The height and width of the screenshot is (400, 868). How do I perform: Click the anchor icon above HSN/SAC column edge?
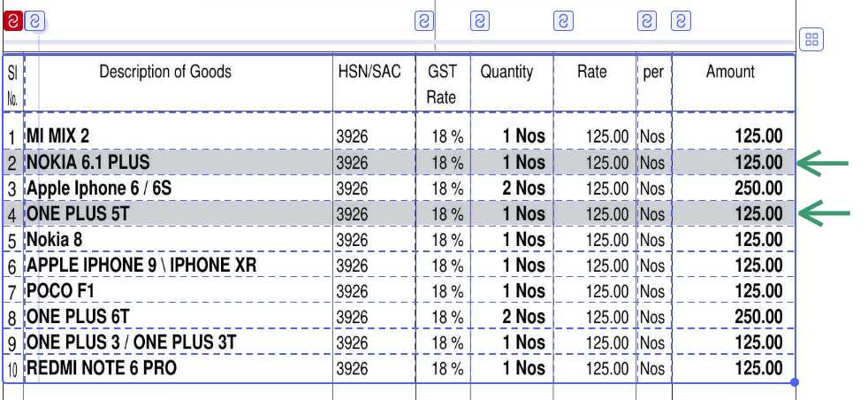pos(424,21)
